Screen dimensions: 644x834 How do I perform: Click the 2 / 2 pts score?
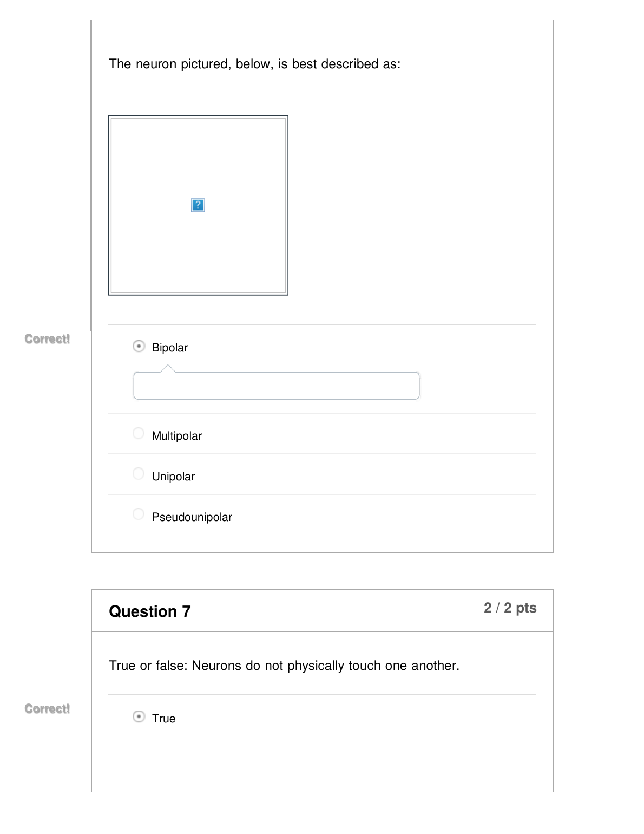point(510,608)
